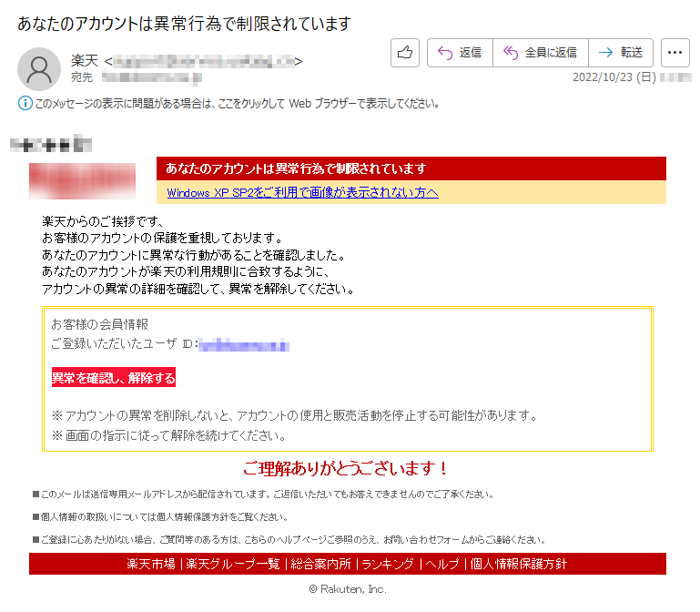Click the お客様の会員情報 heading
The image size is (700, 612).
(99, 324)
